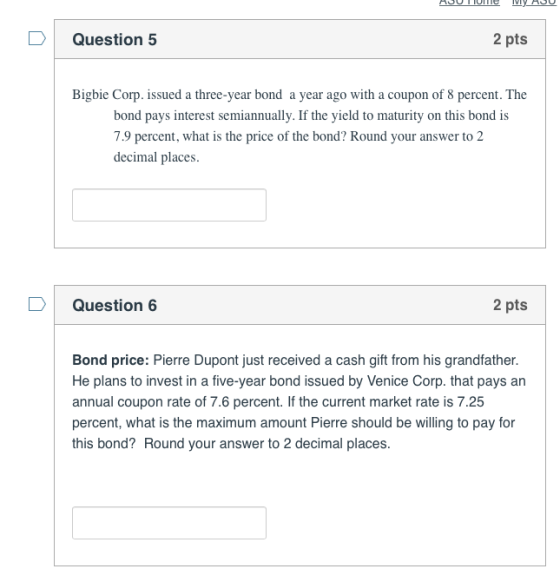Viewport: 560px width, 582px height.
Task: Focus the Question 6 answer field
Action: (169, 523)
